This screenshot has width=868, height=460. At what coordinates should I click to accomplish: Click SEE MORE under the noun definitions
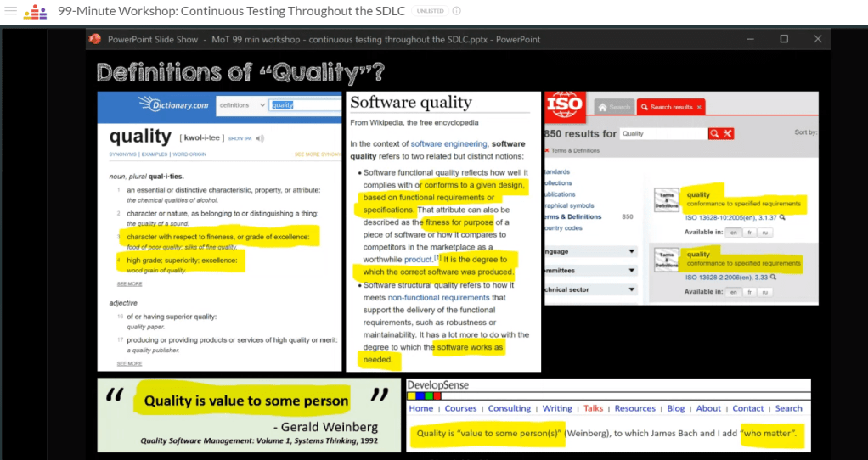(x=130, y=283)
